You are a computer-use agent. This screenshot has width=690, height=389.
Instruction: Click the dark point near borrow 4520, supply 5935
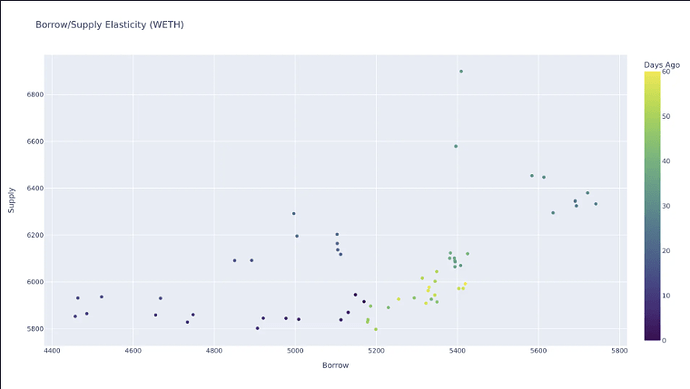pos(102,297)
